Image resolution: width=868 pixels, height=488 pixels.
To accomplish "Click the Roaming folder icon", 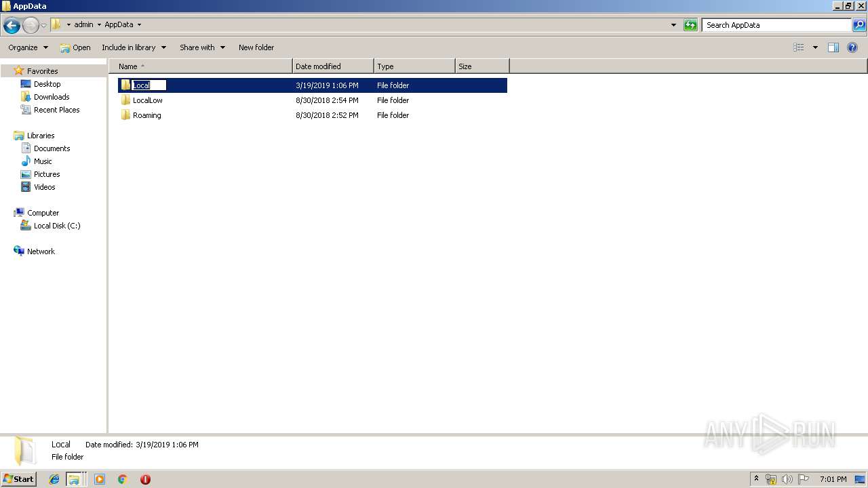I will pos(125,115).
